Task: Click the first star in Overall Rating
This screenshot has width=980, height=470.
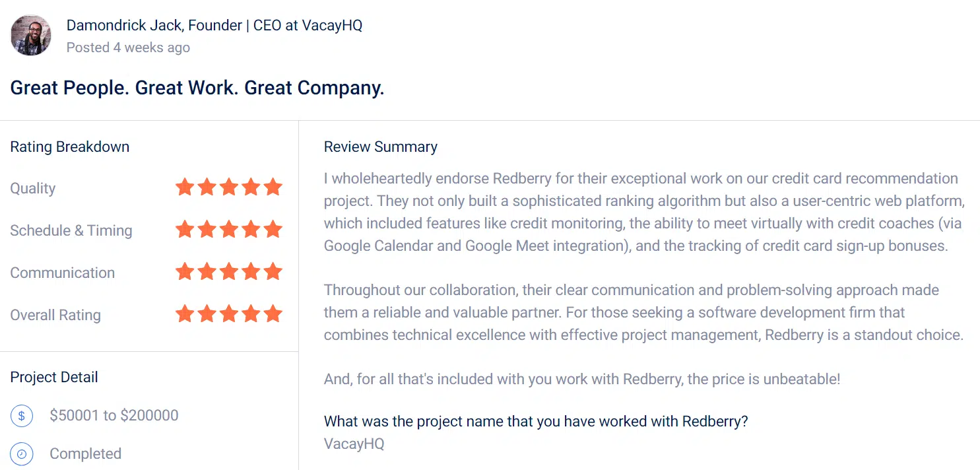Action: coord(185,314)
